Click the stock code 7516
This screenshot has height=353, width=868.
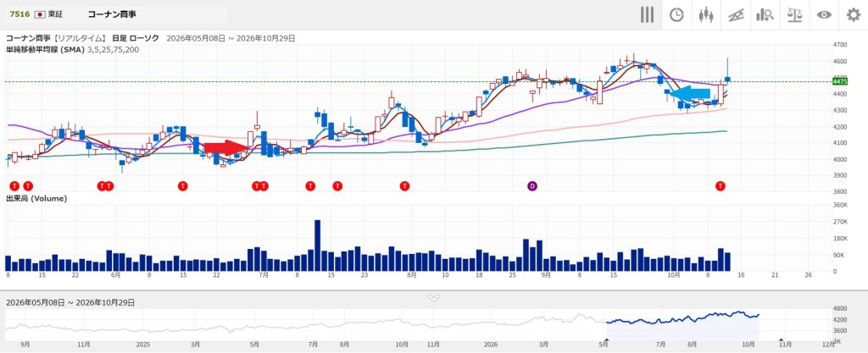[x=19, y=14]
